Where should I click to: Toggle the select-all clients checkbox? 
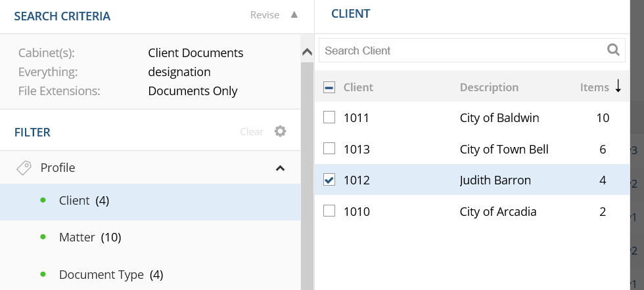click(330, 87)
